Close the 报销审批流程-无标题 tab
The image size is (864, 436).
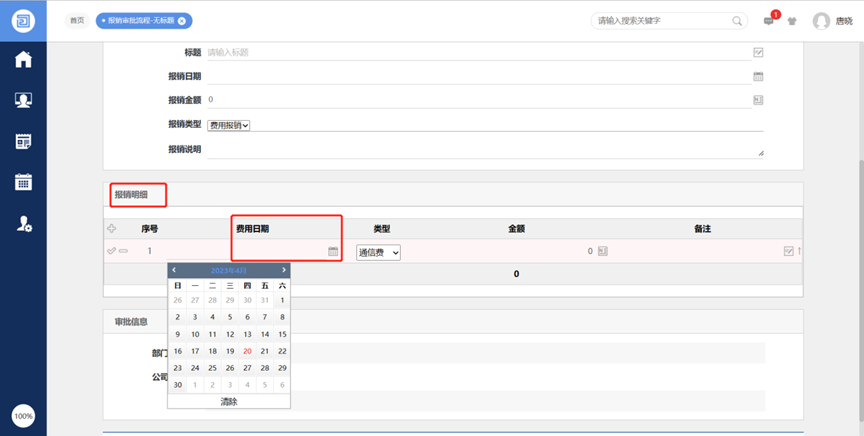click(182, 21)
